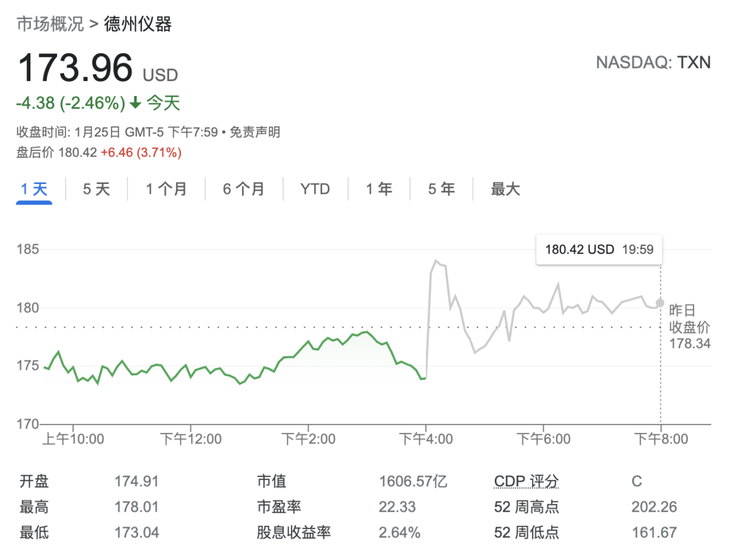740x560 pixels.
Task: Show the 6 个月 chart range
Action: [243, 190]
